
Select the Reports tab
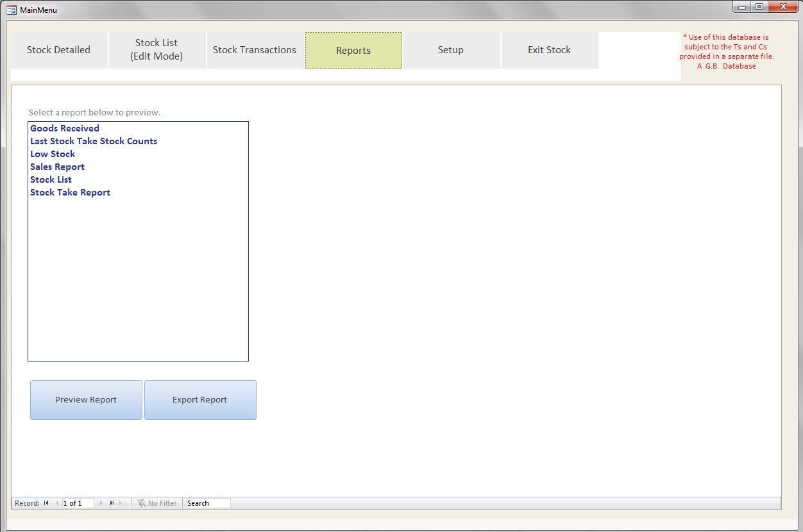353,49
